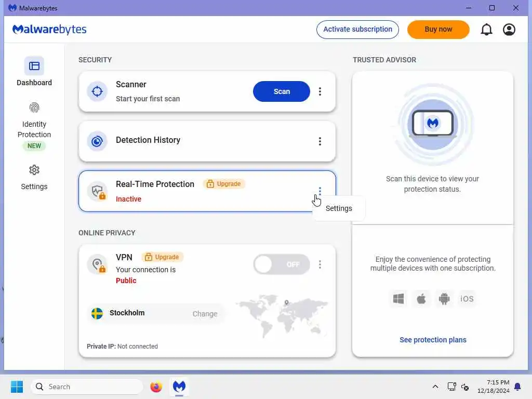The width and height of the screenshot is (532, 399).
Task: Click the Apple platform icon
Action: click(421, 299)
